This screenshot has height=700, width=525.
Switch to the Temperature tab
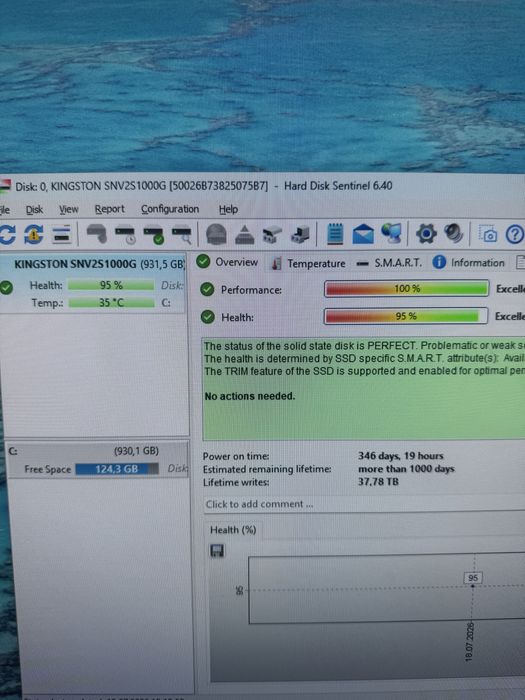[308, 263]
